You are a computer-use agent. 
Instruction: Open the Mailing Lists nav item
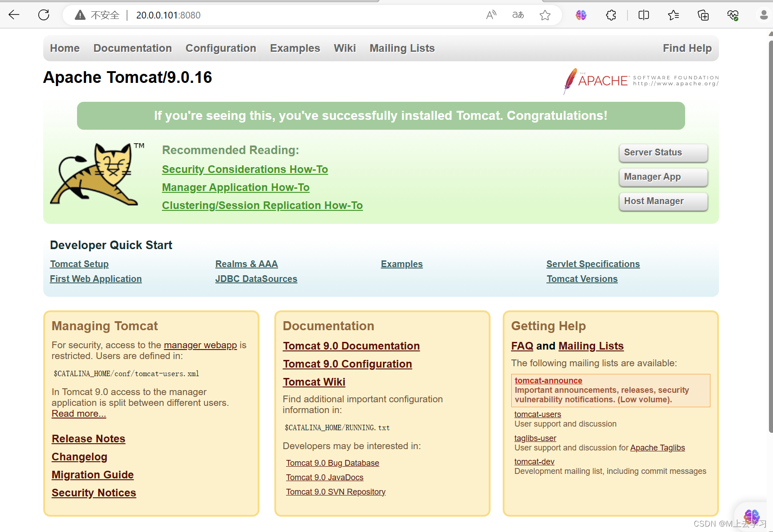(402, 48)
